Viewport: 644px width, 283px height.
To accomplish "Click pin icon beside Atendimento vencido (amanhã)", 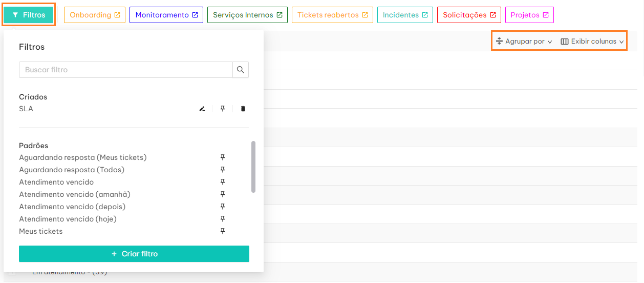I will click(x=223, y=194).
